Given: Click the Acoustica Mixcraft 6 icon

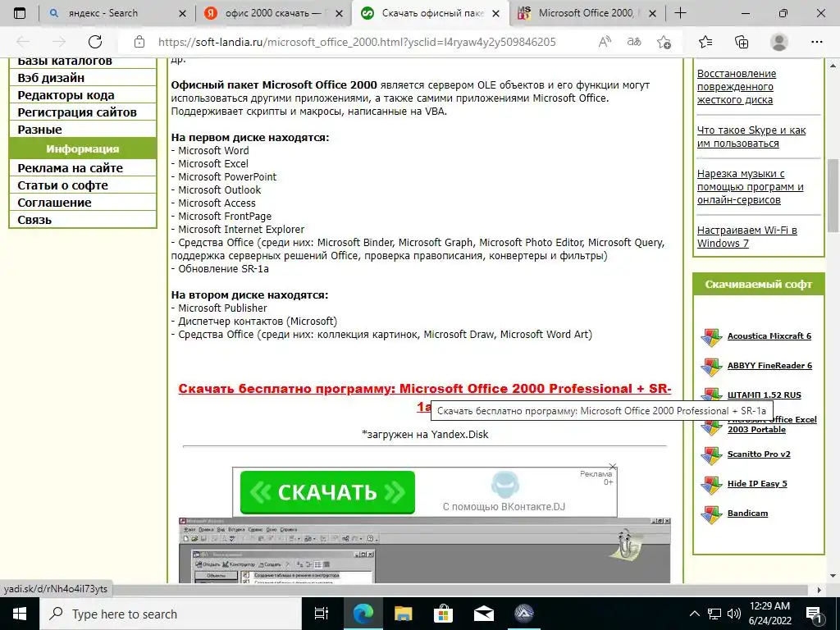Looking at the screenshot, I should pos(711,337).
